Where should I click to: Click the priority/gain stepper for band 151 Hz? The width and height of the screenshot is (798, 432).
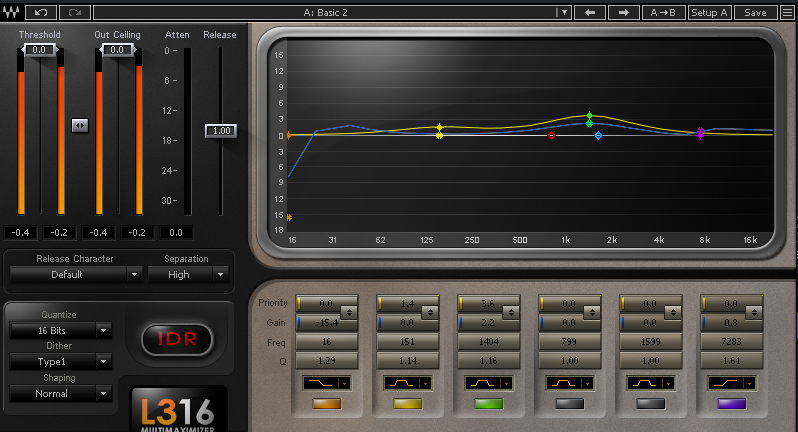click(430, 312)
